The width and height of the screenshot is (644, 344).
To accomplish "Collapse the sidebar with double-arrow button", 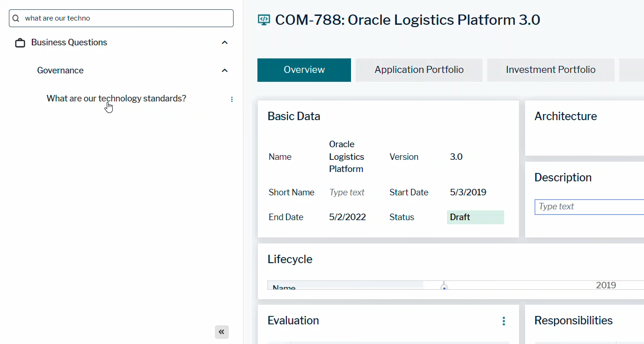I will [x=222, y=332].
